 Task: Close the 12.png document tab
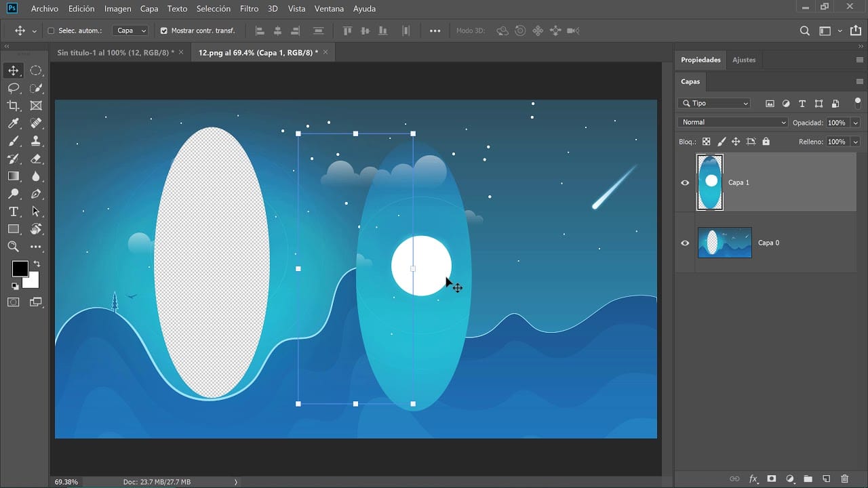(325, 52)
